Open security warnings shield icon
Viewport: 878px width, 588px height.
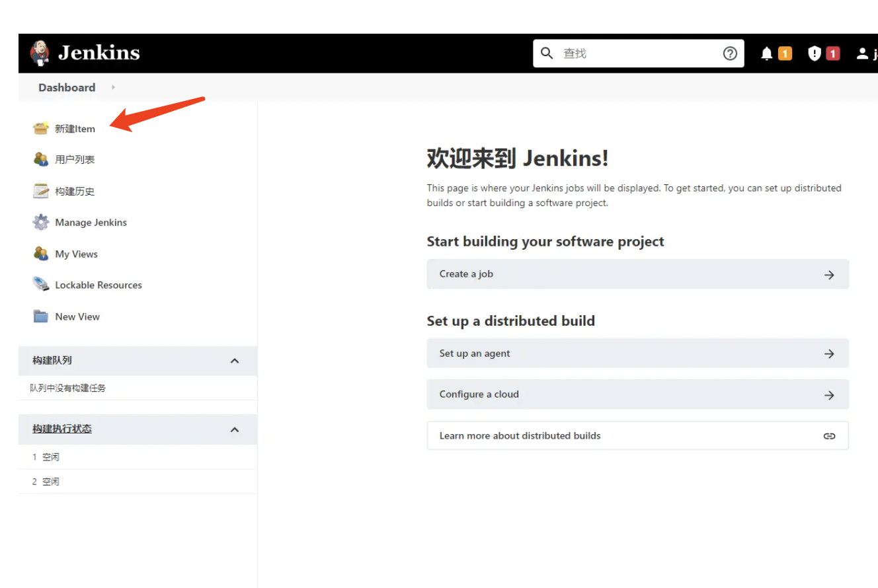point(815,54)
